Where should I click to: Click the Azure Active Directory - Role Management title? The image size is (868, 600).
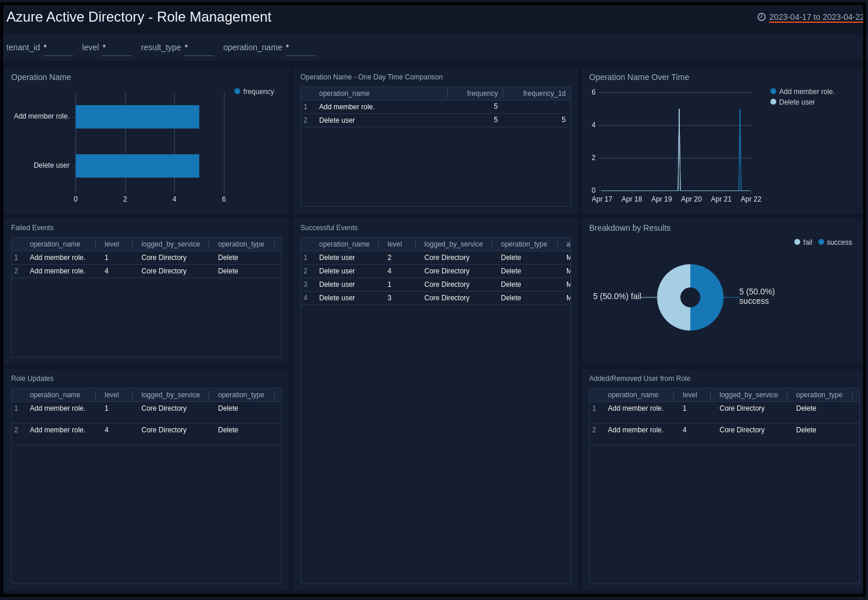tap(139, 17)
